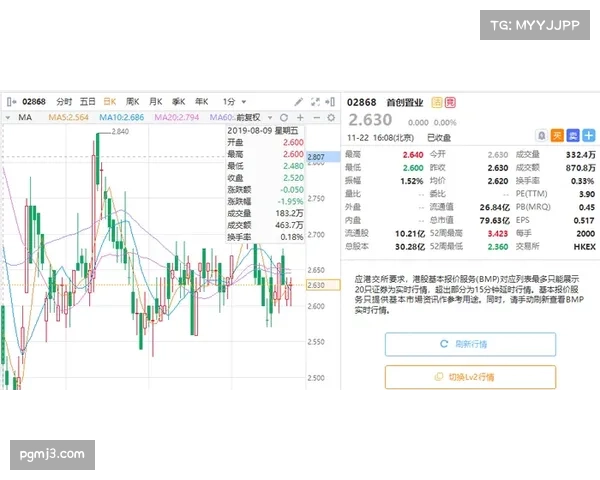Image resolution: width=600 pixels, height=480 pixels.
Task: Add 02868 to watchlist with blue plus icon
Action: [589, 136]
